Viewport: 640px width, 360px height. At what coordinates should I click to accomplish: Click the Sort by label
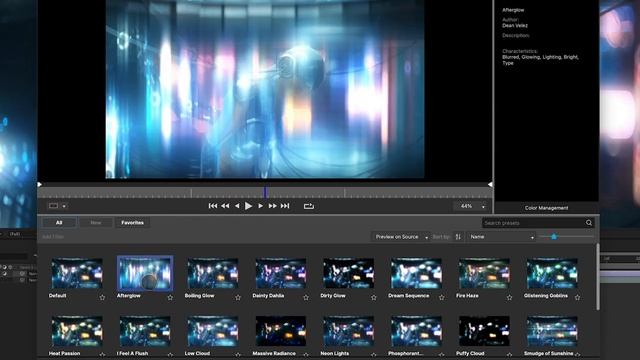(441, 237)
